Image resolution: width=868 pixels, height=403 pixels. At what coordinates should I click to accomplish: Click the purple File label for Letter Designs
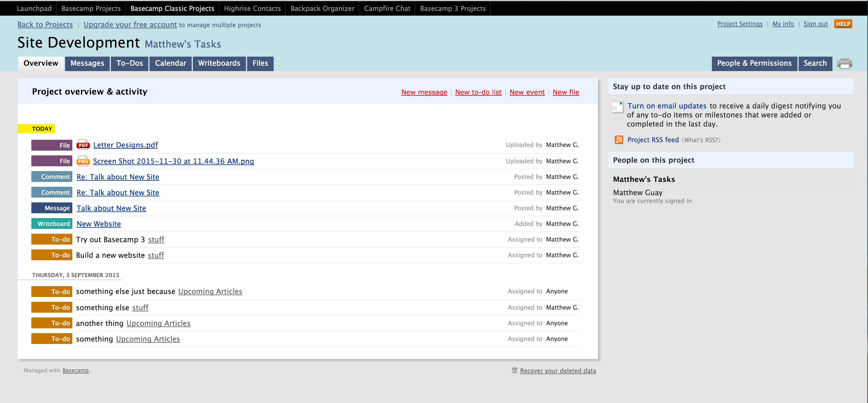pos(52,145)
